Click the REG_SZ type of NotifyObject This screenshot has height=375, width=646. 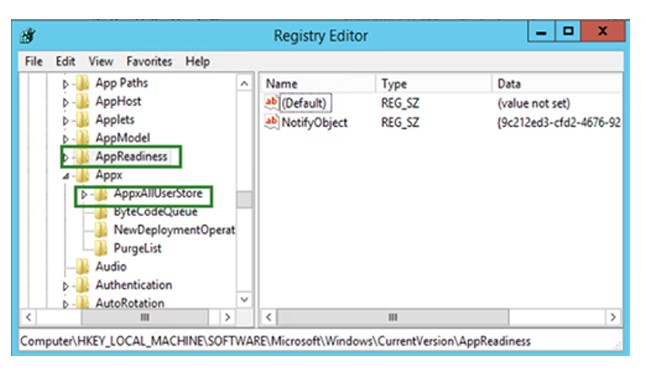400,122
